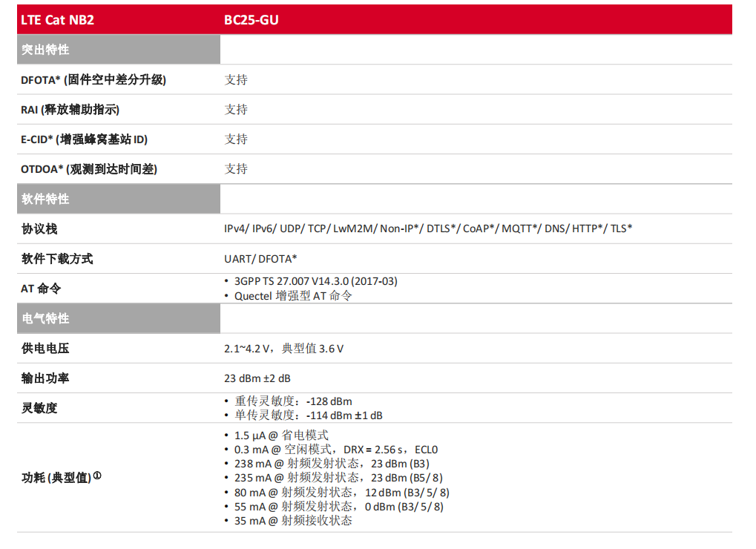This screenshot has height=549, width=756.
Task: Click the footnote marker ① beside 功耗 (典型值)
Action: pos(97,476)
